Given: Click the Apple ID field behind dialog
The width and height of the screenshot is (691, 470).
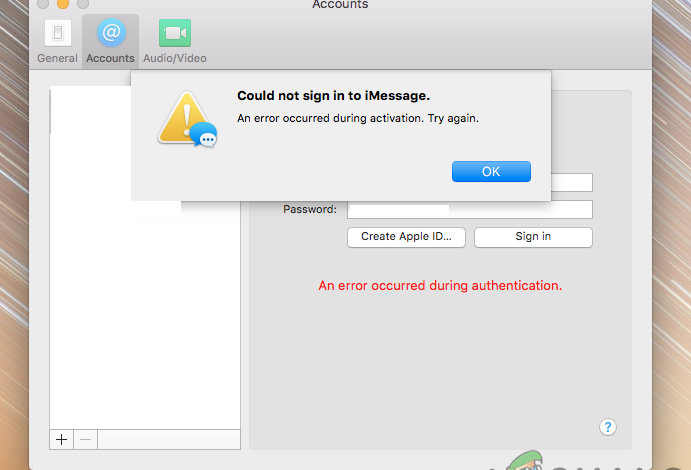Looking at the screenshot, I should point(572,182).
